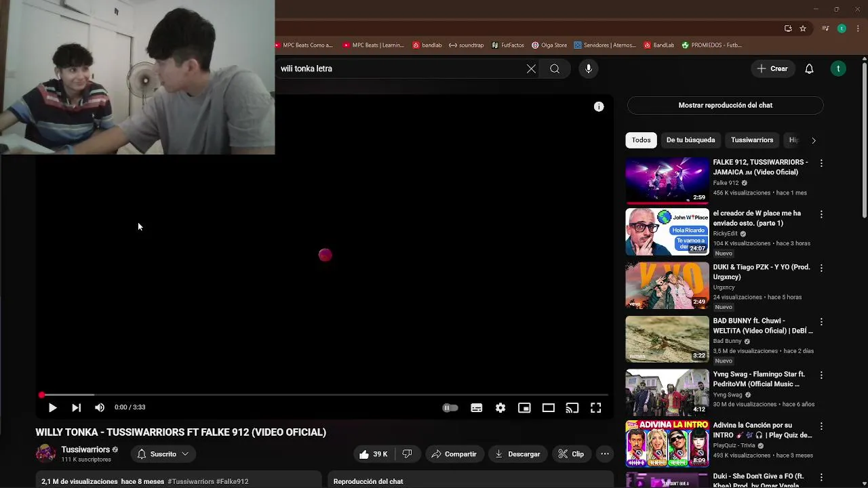Select the Todos filter chip

[641, 140]
